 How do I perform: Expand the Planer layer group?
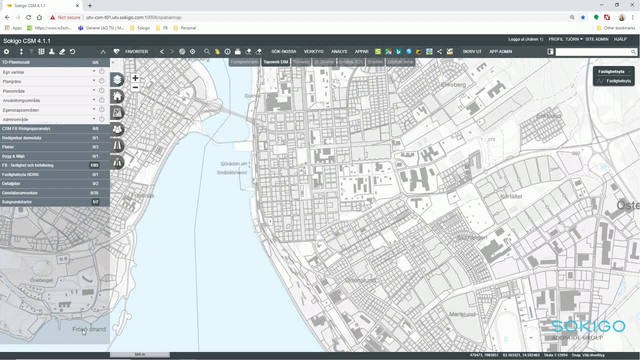pyautogui.click(x=55, y=147)
